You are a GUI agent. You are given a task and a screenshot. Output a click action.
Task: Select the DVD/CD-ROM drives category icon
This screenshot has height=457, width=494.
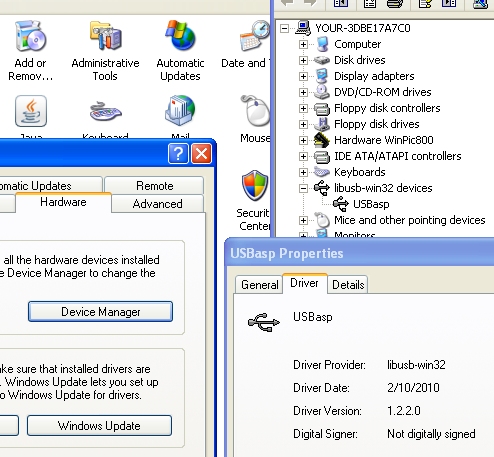point(322,92)
